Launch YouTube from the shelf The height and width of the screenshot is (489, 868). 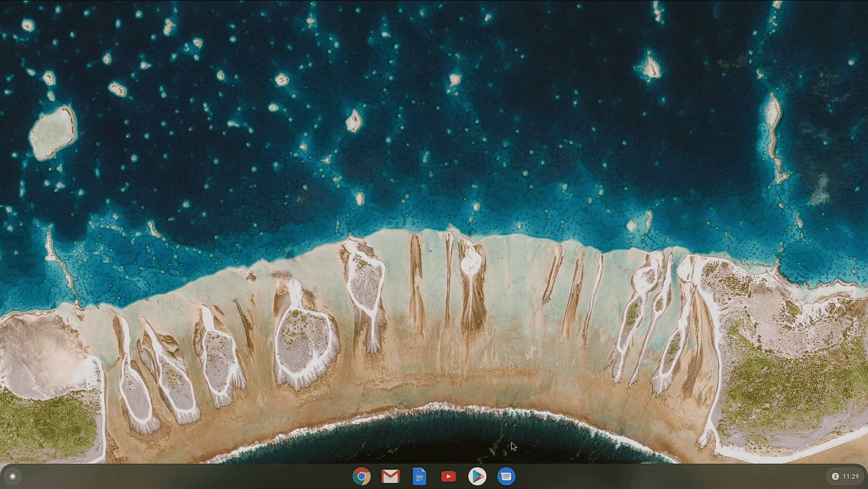pos(448,476)
